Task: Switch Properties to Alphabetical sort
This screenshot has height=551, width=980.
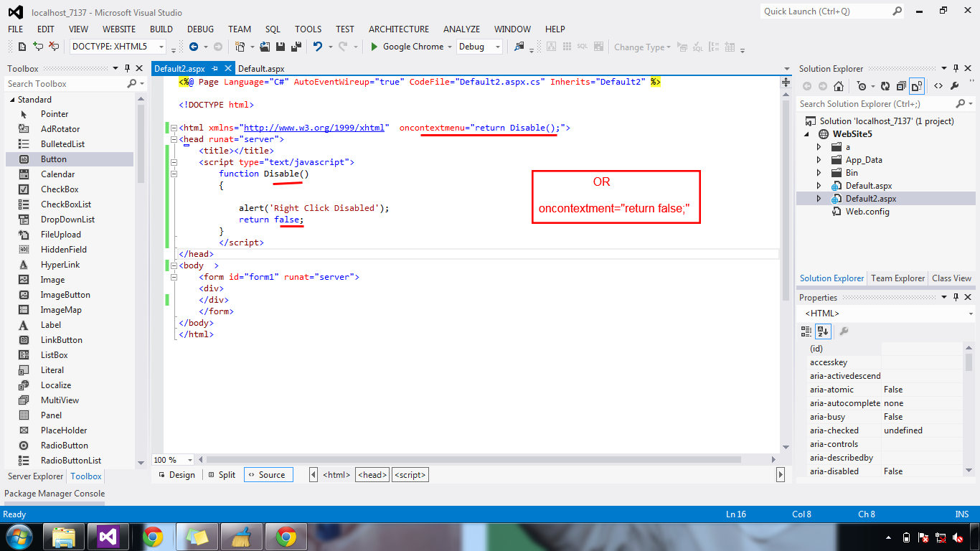Action: point(822,331)
